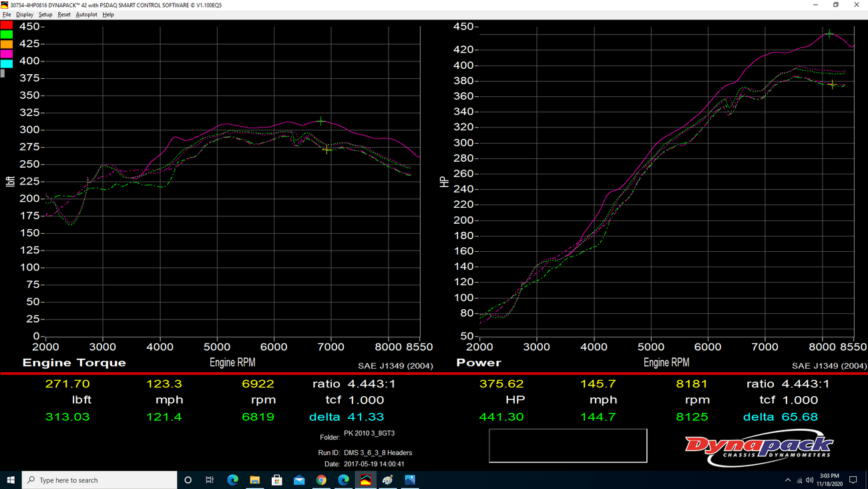Screen dimensions: 868x489
Task: Click the green peak marker on Power graph
Action: (x=829, y=33)
